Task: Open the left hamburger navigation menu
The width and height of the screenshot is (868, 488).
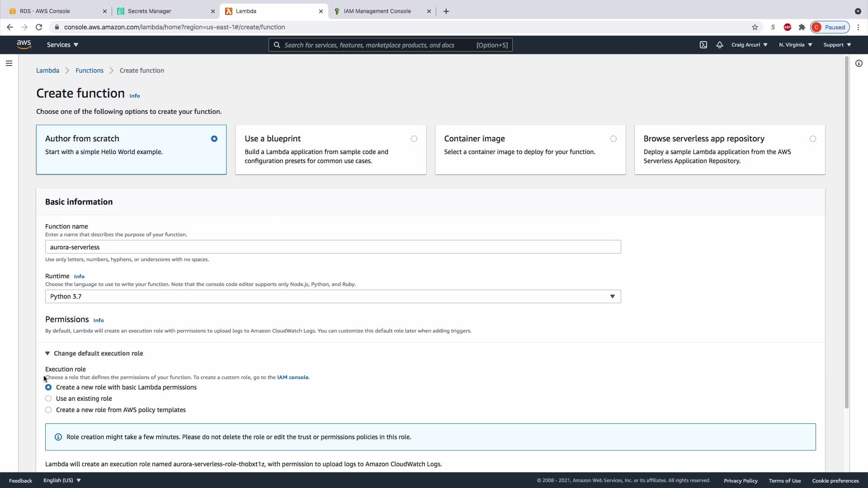Action: coord(9,63)
